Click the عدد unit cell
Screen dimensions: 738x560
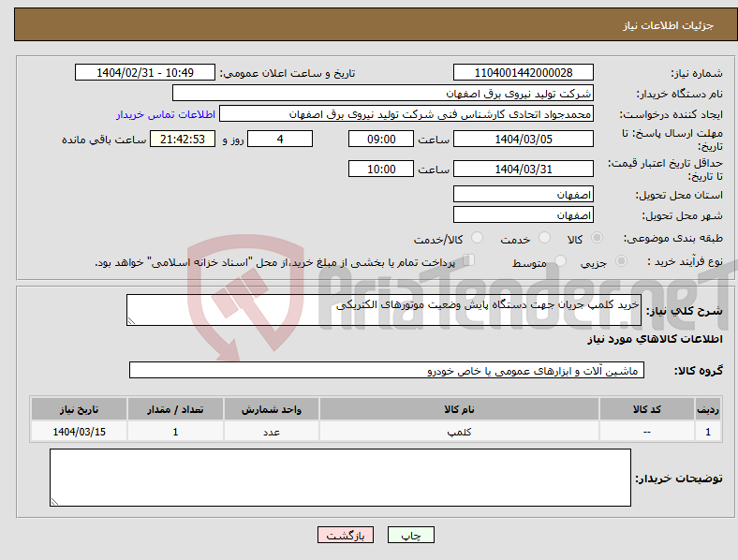click(272, 432)
